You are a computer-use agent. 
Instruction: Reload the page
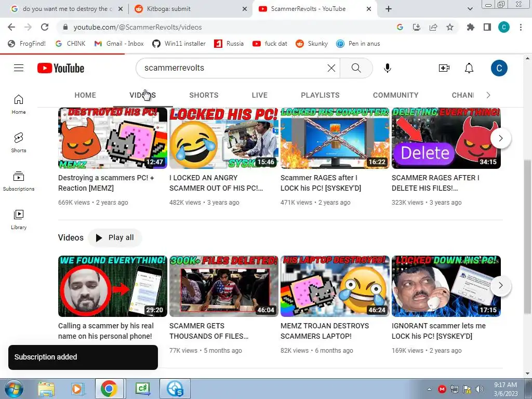tap(45, 27)
